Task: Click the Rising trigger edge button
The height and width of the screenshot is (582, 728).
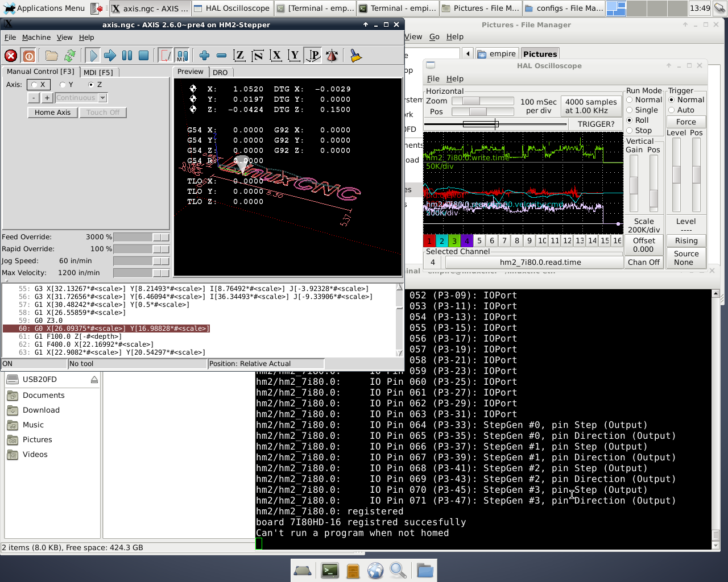Action: tap(686, 241)
